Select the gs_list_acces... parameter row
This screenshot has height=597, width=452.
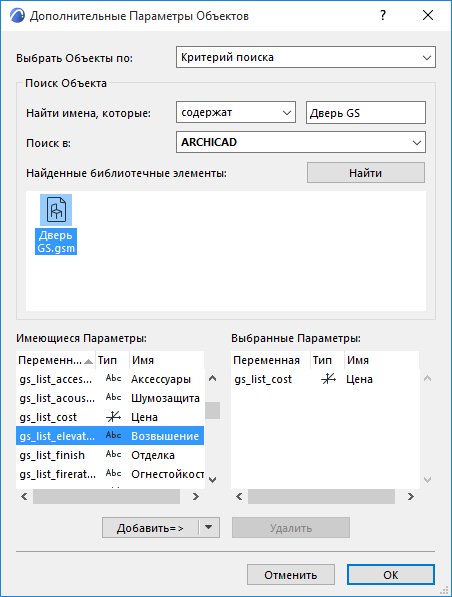tap(110, 379)
